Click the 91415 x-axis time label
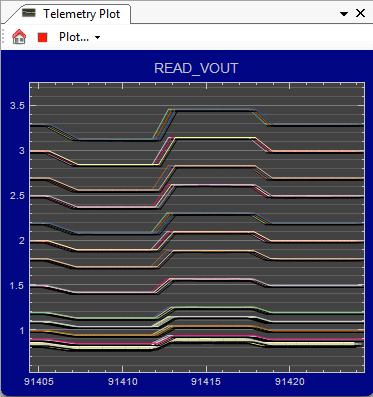This screenshot has height=397, width=373. 206,382
